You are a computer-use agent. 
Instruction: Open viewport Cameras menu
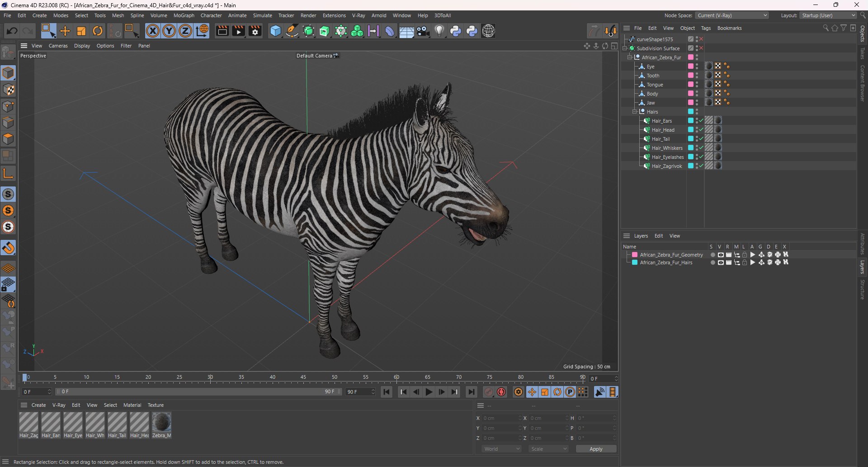(x=58, y=46)
